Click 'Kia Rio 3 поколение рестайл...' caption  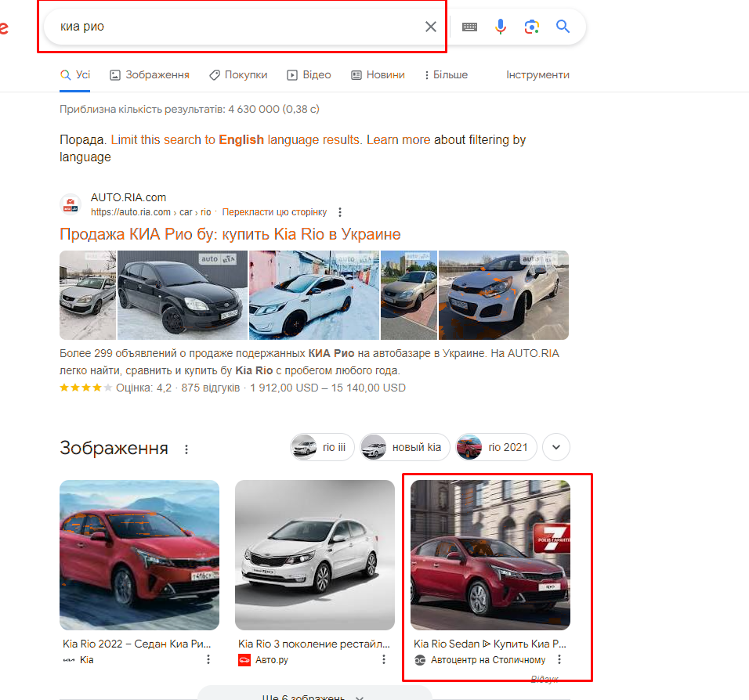314,644
